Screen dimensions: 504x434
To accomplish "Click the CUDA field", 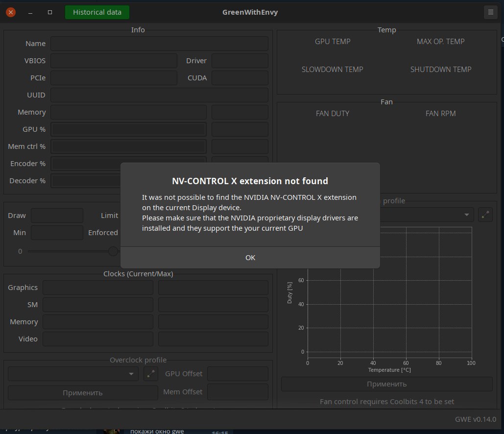I will point(240,78).
